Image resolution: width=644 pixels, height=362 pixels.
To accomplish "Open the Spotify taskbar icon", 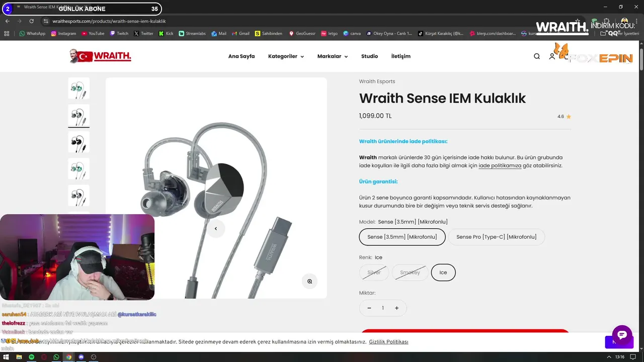I will click(x=31, y=357).
